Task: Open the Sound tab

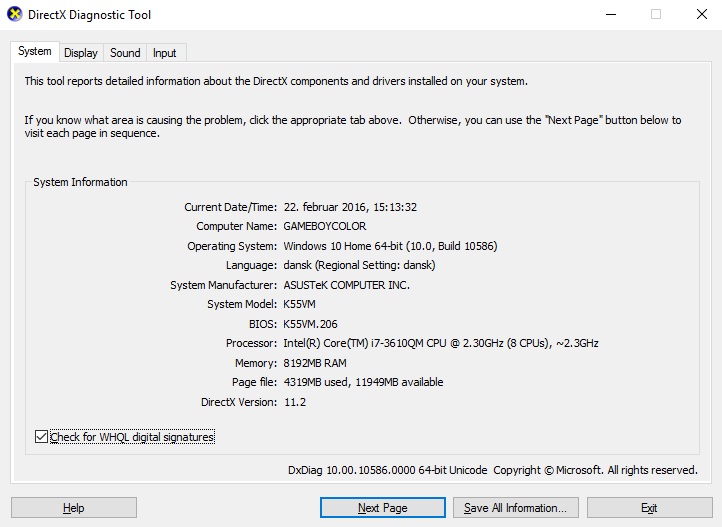Action: pos(125,53)
